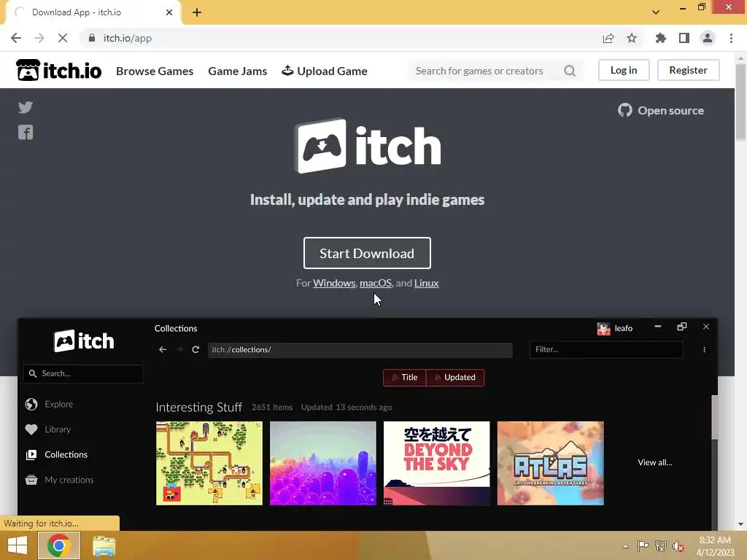Follow the Linux download link
The height and width of the screenshot is (560, 747).
point(426,283)
